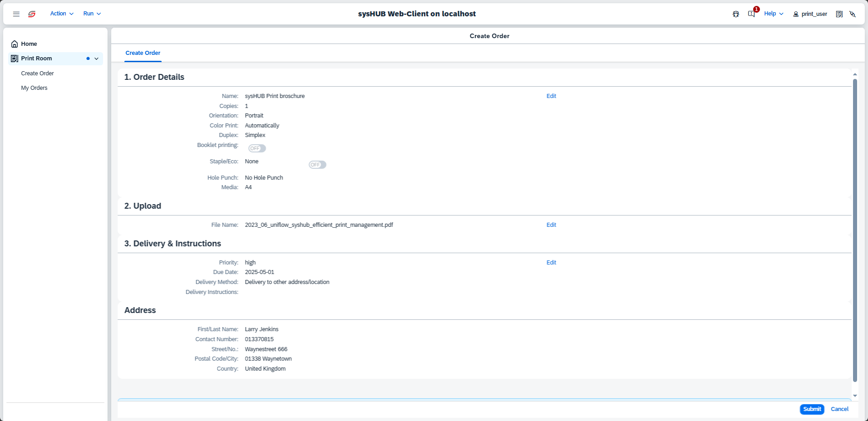Viewport: 868px width, 421px height.
Task: Select the Create Order tab
Action: coord(143,53)
